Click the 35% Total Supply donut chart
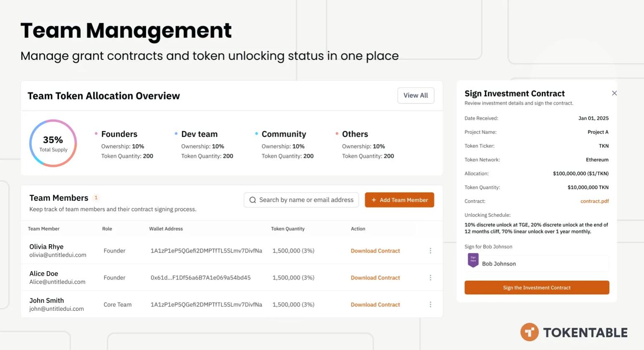This screenshot has width=644, height=350. (x=53, y=143)
